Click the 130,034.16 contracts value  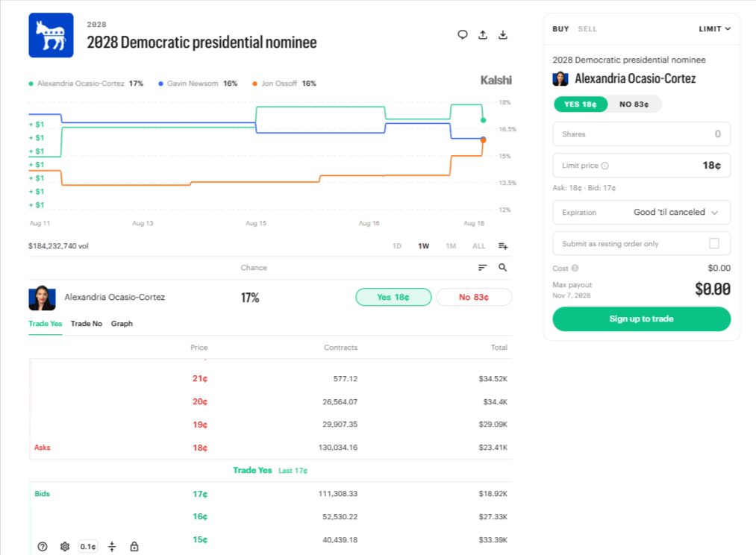click(338, 448)
